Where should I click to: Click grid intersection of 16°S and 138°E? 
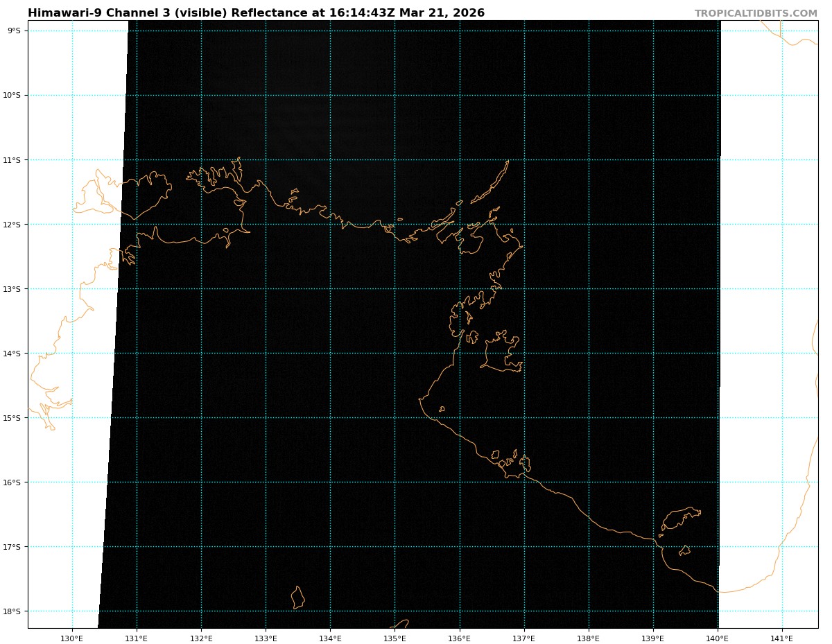pos(589,482)
